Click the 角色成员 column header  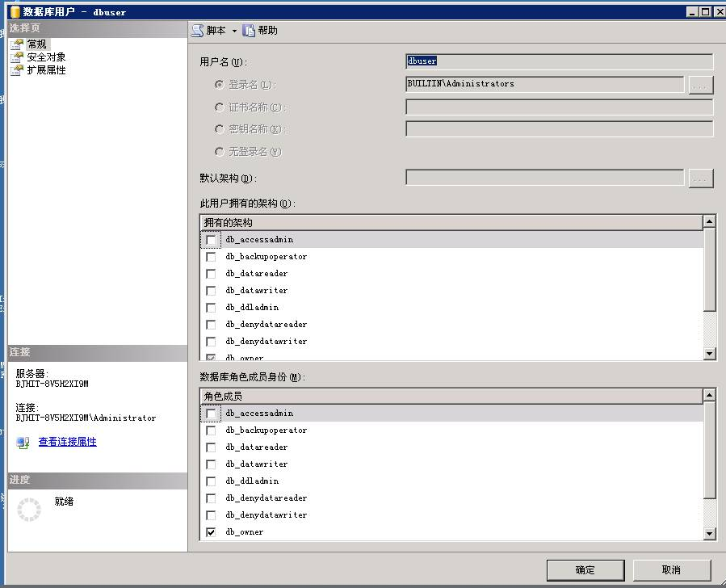pyautogui.click(x=451, y=397)
